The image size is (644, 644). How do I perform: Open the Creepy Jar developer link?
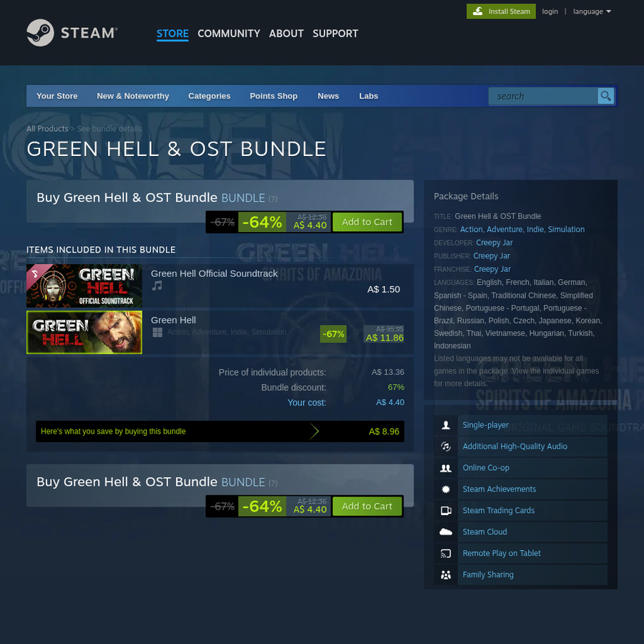[x=494, y=243]
